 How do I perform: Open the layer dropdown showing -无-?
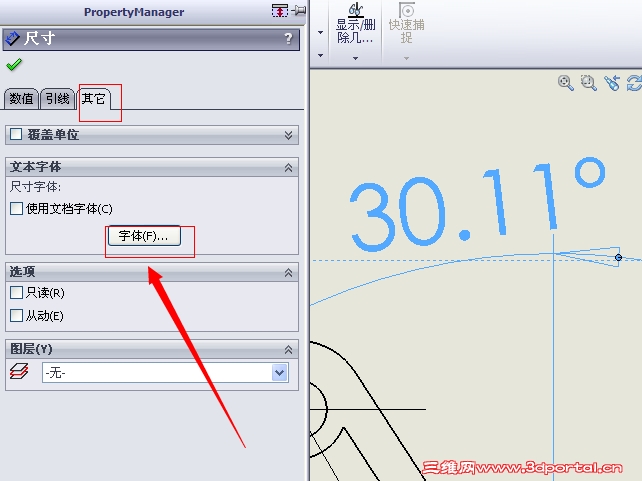pos(165,373)
